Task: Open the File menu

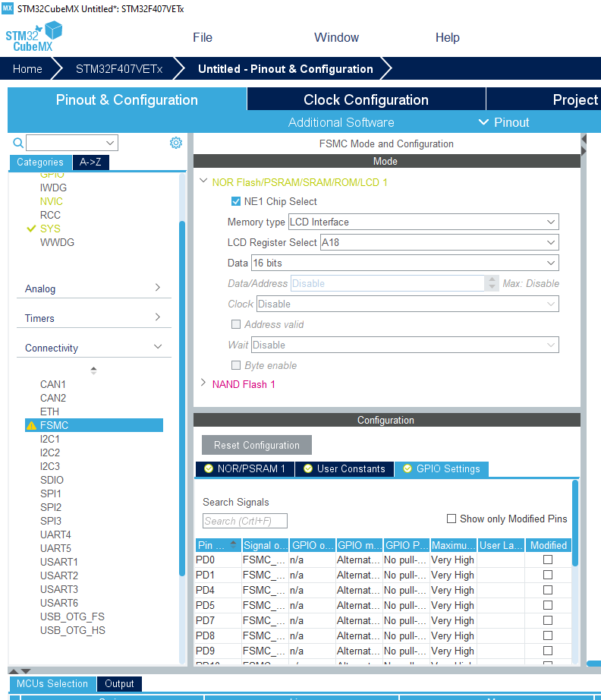Action: click(x=203, y=37)
